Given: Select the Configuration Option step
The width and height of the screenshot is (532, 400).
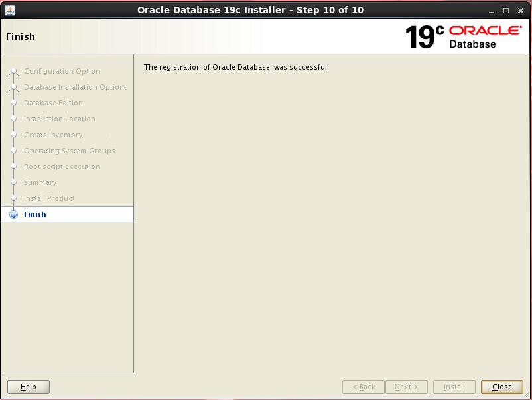Looking at the screenshot, I should [x=62, y=71].
